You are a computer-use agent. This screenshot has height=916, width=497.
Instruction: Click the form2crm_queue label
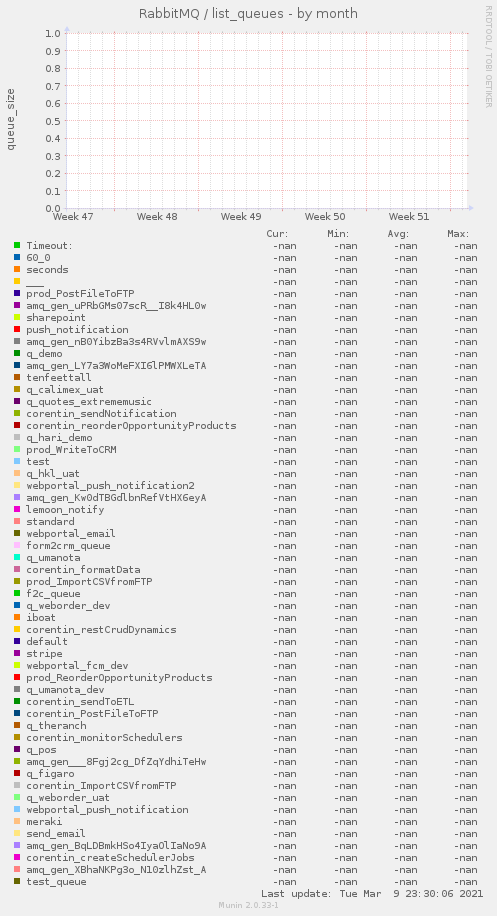pyautogui.click(x=68, y=546)
